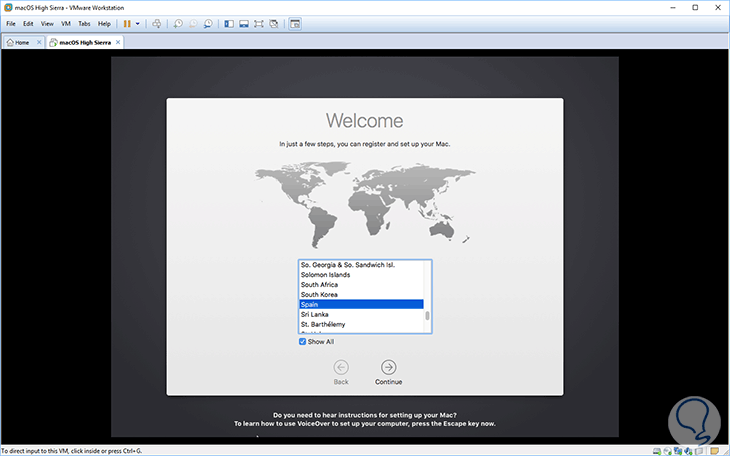The height and width of the screenshot is (456, 730).
Task: Click the Continue arrow button
Action: [x=388, y=367]
